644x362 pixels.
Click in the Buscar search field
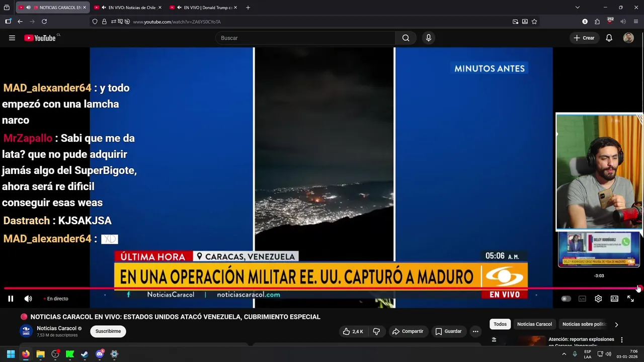coord(305,38)
